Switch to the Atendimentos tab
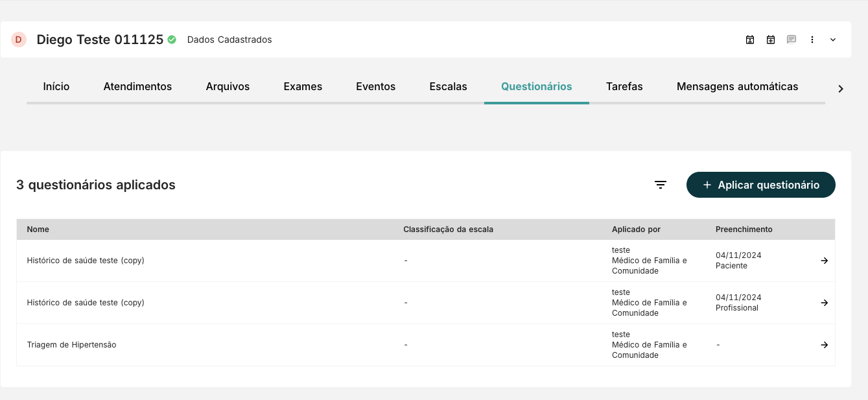The height and width of the screenshot is (400, 868). tap(137, 86)
